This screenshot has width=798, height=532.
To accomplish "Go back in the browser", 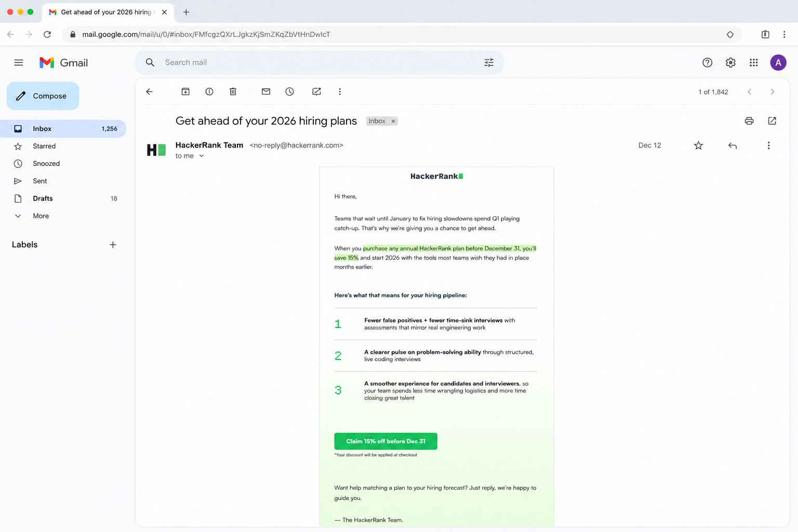I will tap(10, 34).
